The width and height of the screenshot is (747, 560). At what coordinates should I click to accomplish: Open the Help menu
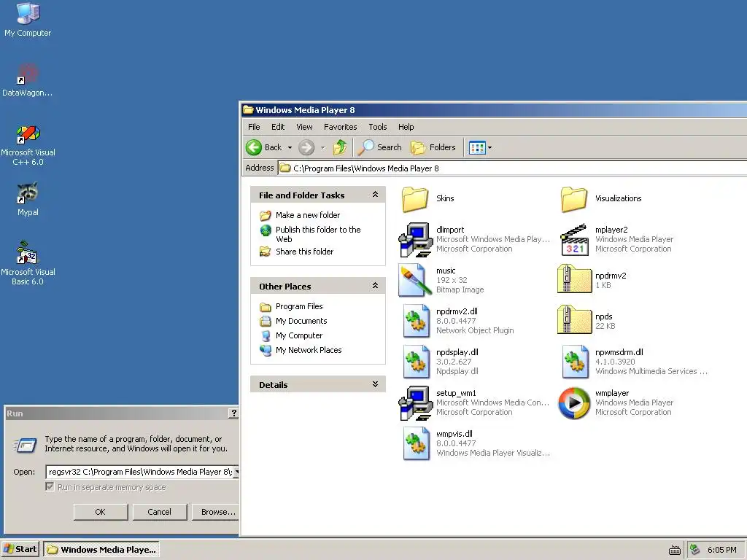coord(406,127)
